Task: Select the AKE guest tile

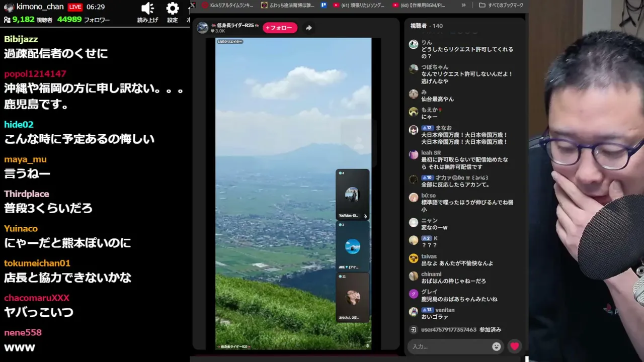Action: [x=352, y=246]
